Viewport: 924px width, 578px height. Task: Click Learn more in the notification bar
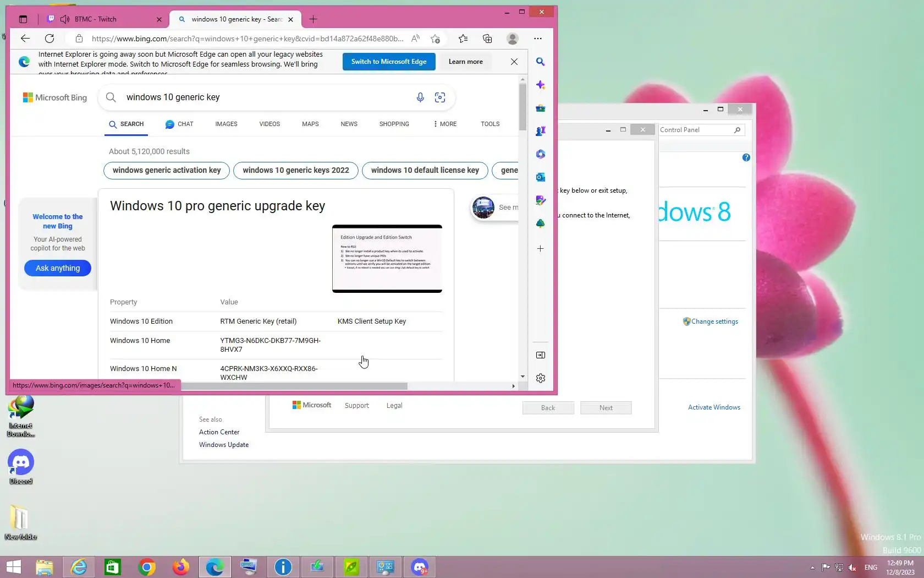pyautogui.click(x=466, y=62)
